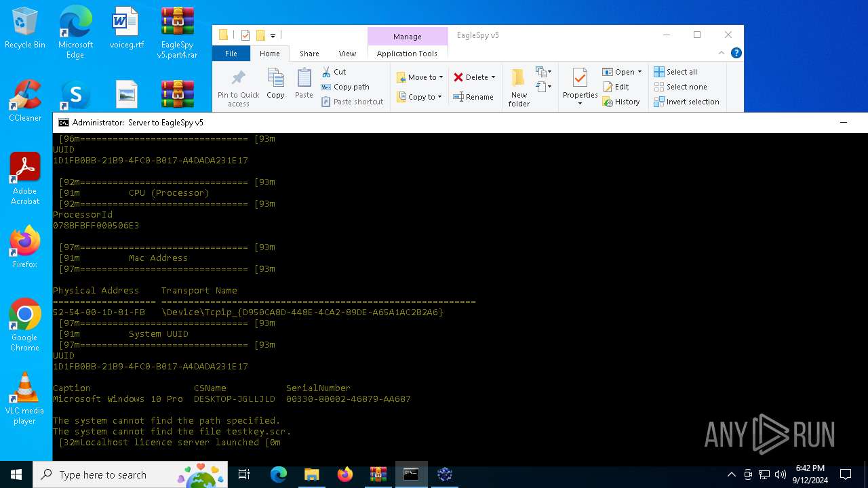The width and height of the screenshot is (868, 488).
Task: Open the Skype desktop shortcut
Action: pyautogui.click(x=75, y=96)
